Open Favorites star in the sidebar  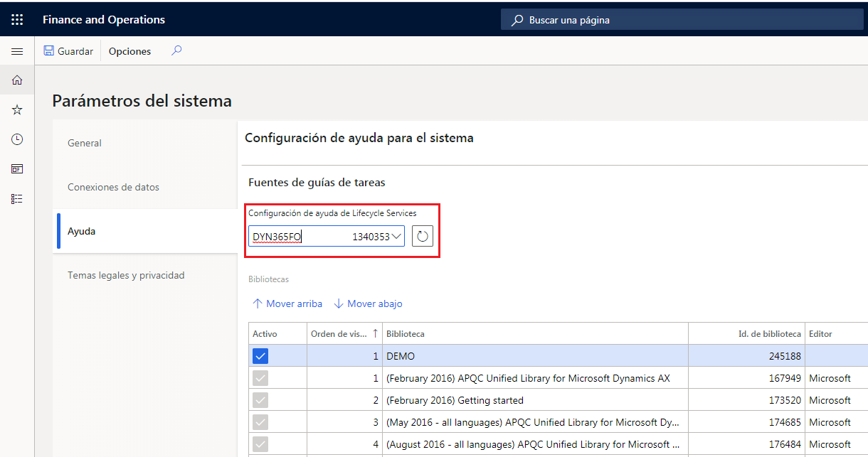17,109
